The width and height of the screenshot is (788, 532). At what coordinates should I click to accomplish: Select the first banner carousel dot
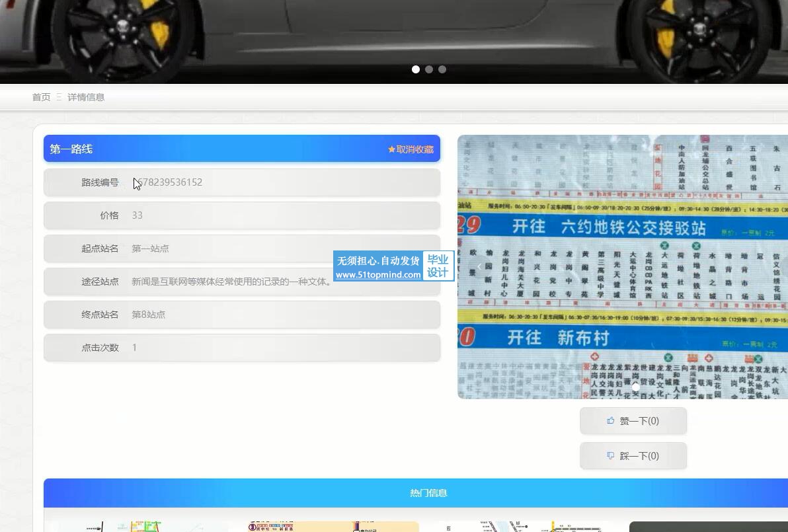pos(416,69)
